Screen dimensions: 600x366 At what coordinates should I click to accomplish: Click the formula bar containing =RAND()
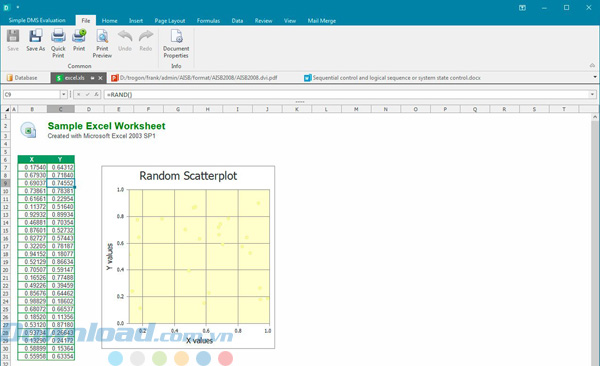(x=346, y=95)
